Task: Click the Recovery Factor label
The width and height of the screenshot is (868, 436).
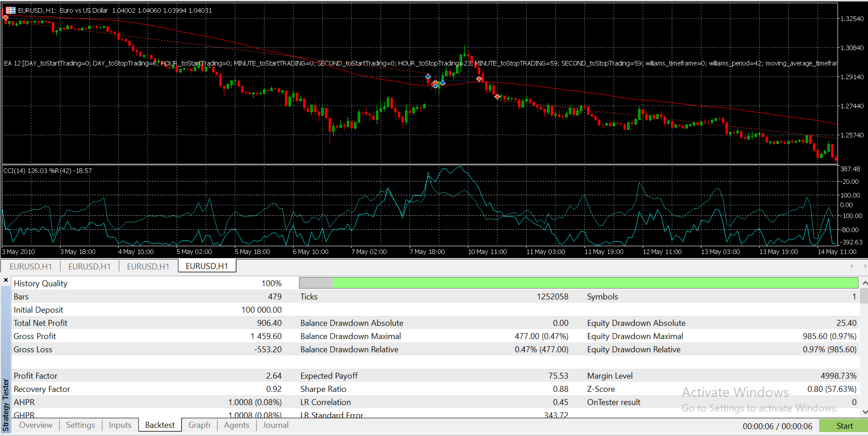Action: (x=42, y=389)
